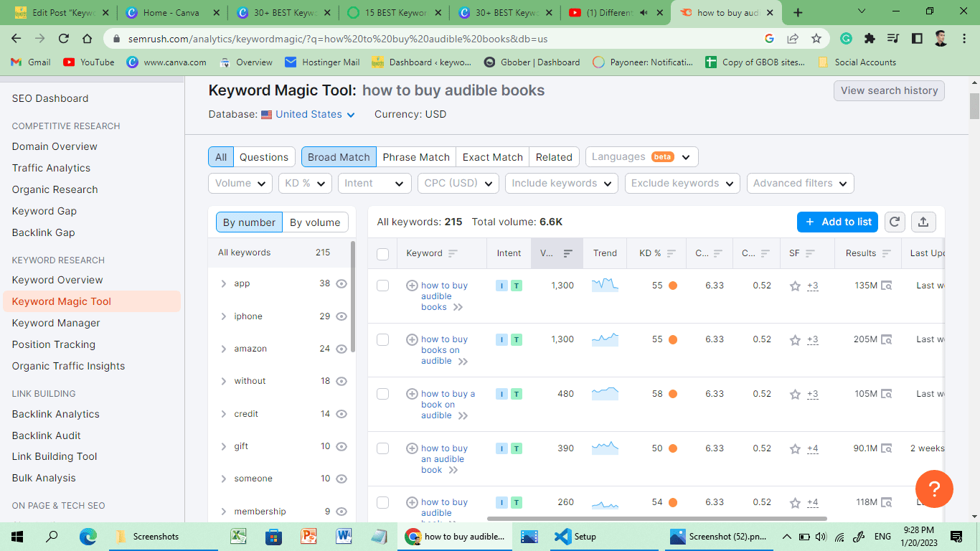Screen dimensions: 980x551
Task: Check the box for 'how to buy books on audible'
Action: point(382,339)
